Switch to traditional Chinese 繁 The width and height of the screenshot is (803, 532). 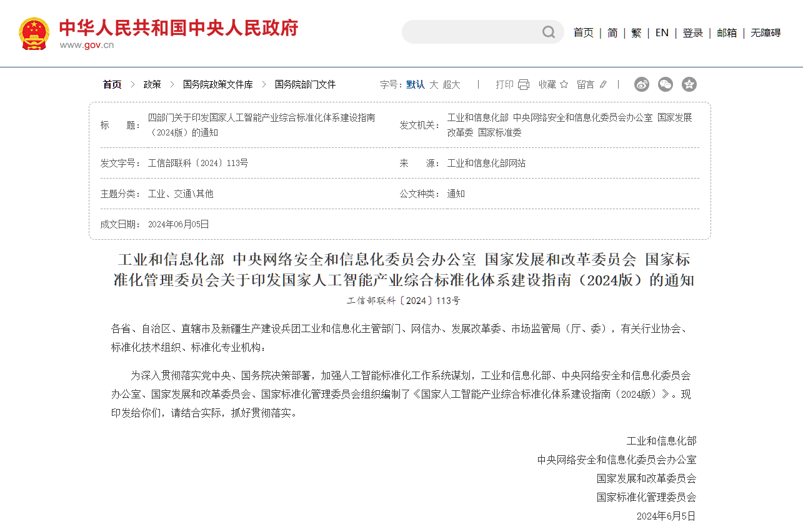point(636,33)
